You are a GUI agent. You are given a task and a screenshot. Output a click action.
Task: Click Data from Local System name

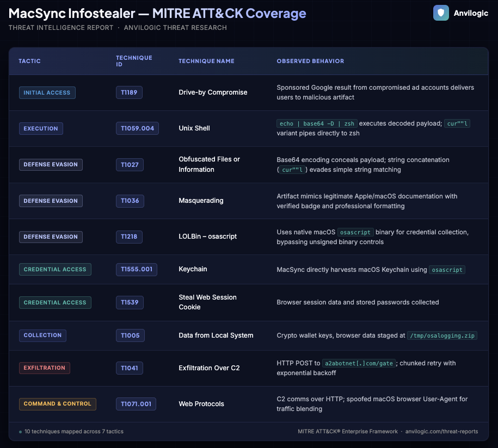216,335
